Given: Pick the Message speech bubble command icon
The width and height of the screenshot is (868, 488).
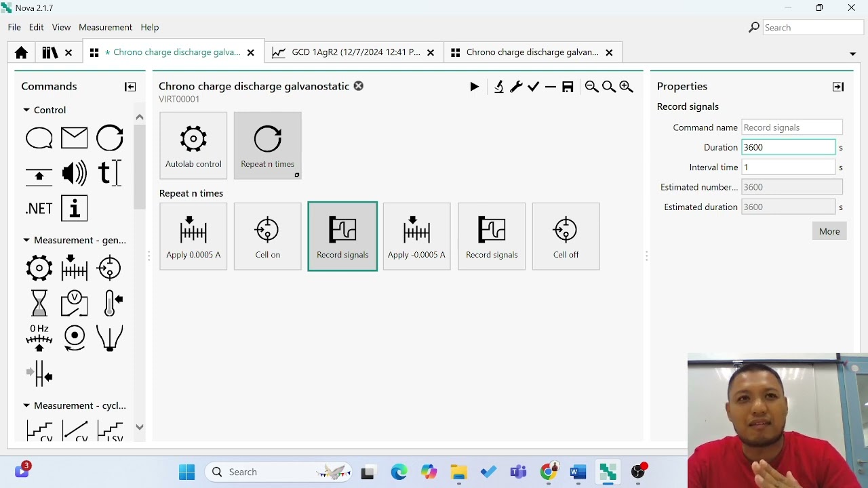Looking at the screenshot, I should point(39,138).
